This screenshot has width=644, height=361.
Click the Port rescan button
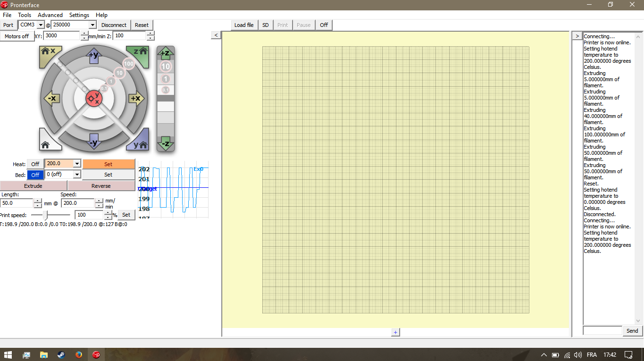pos(8,25)
